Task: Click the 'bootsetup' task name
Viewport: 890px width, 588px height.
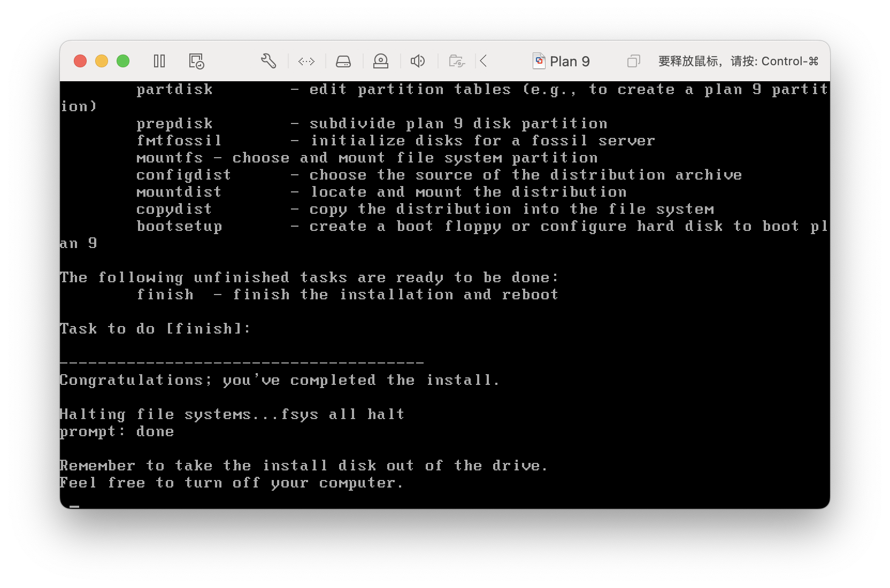Action: 179,226
